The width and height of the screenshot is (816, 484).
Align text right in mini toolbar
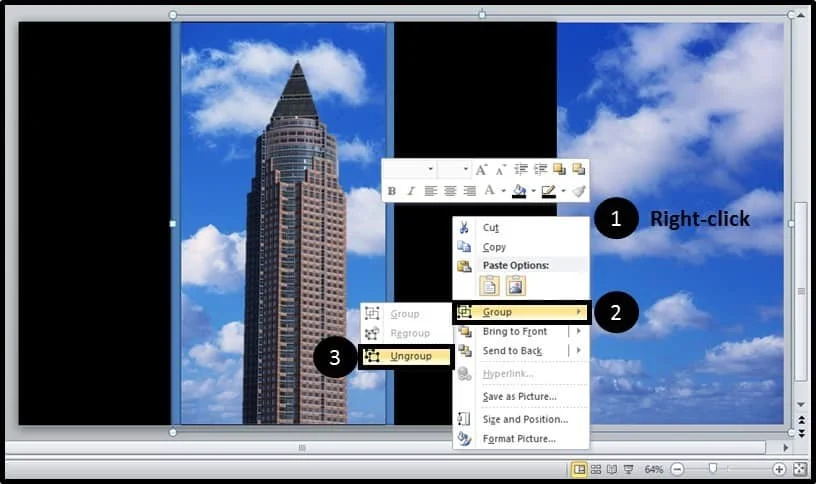point(469,191)
